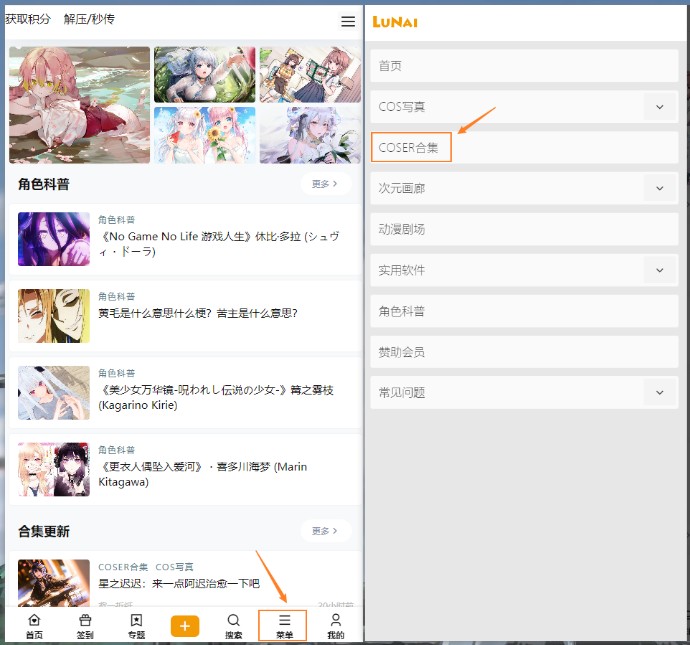The height and width of the screenshot is (645, 690).
Task: Click the LuNai logo
Action: (394, 21)
